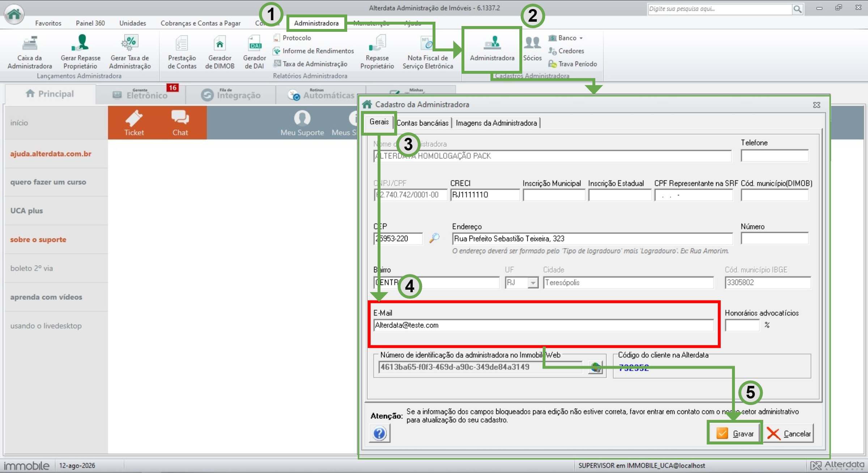Open sobre o suporte link

pyautogui.click(x=38, y=239)
